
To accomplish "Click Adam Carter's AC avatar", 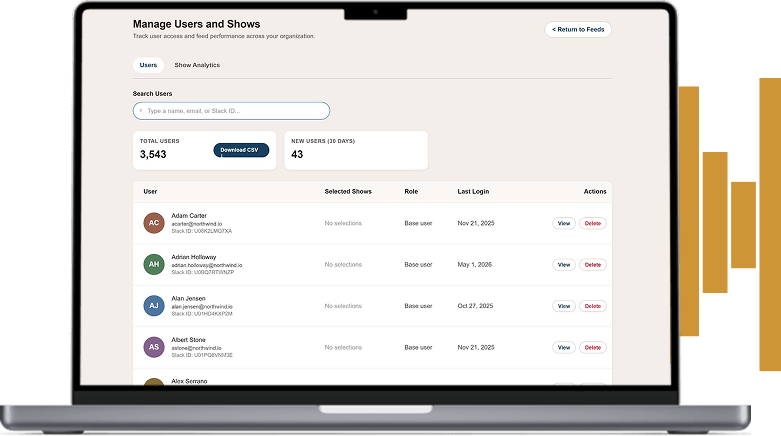I will (154, 223).
